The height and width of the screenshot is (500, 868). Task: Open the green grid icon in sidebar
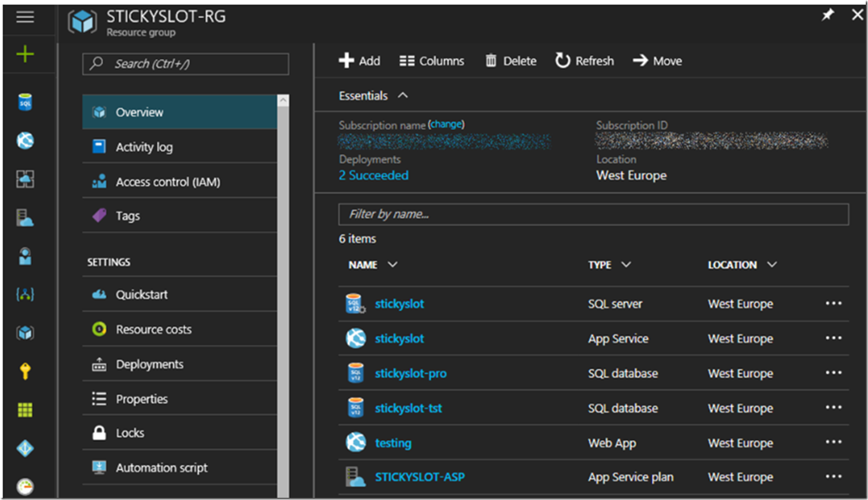point(25,410)
